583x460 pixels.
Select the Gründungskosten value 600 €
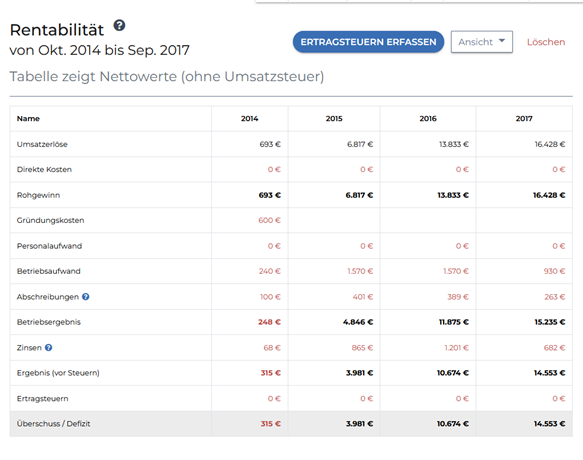270,221
